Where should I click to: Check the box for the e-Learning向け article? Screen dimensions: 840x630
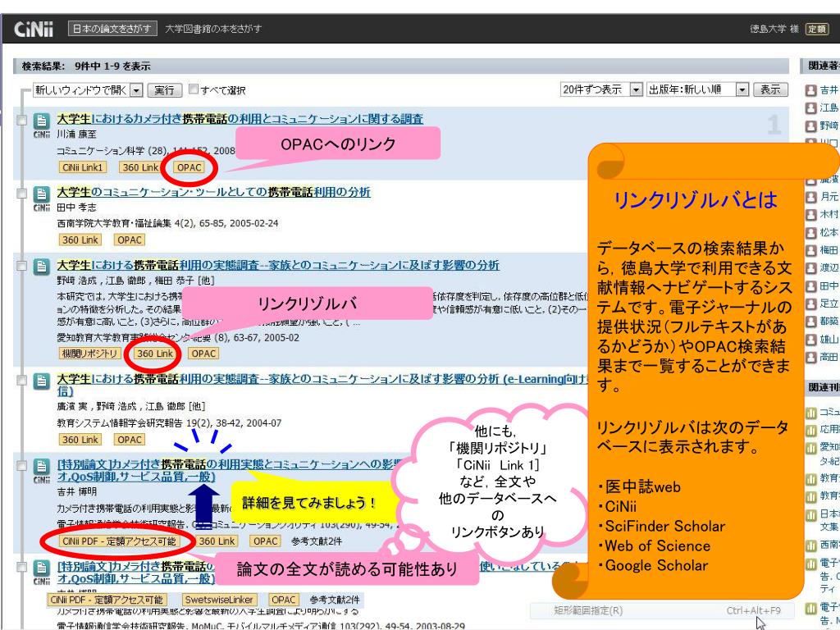tap(21, 381)
